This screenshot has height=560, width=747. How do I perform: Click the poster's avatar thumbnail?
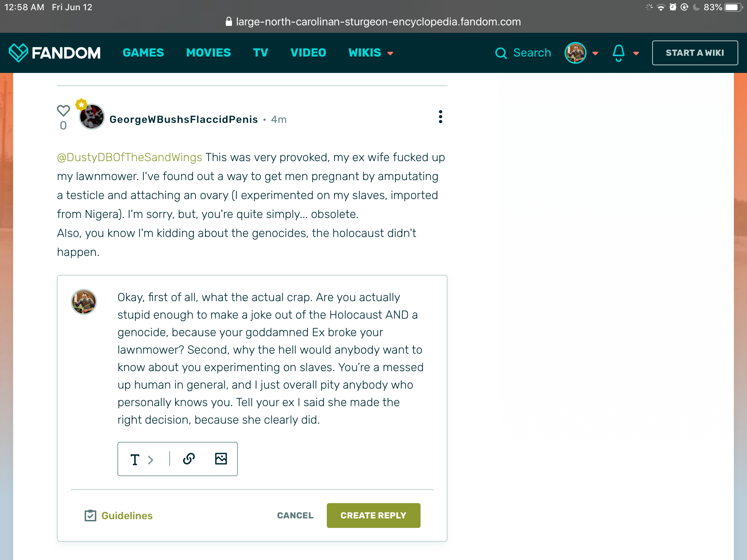[x=92, y=117]
